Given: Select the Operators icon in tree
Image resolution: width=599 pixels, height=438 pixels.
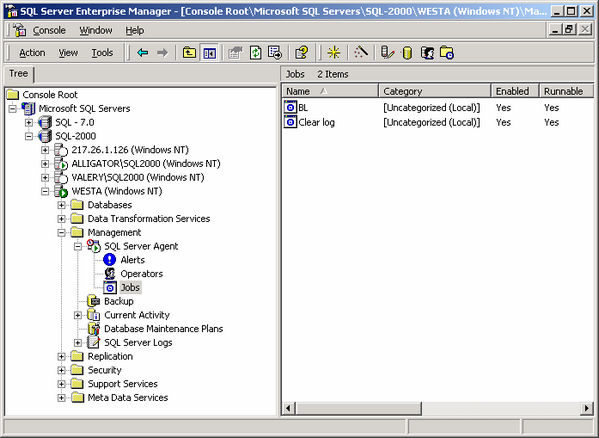Looking at the screenshot, I should [110, 273].
